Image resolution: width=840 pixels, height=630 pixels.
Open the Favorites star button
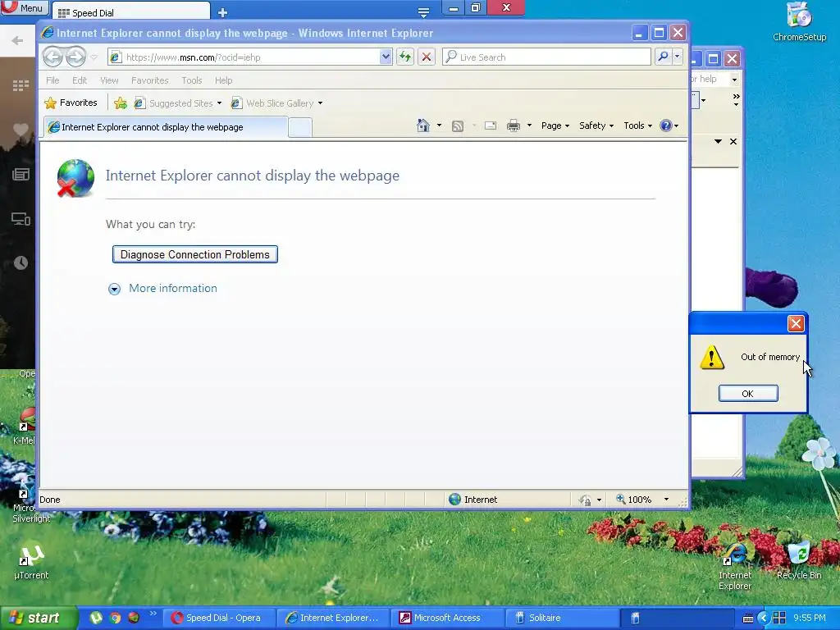tap(71, 103)
